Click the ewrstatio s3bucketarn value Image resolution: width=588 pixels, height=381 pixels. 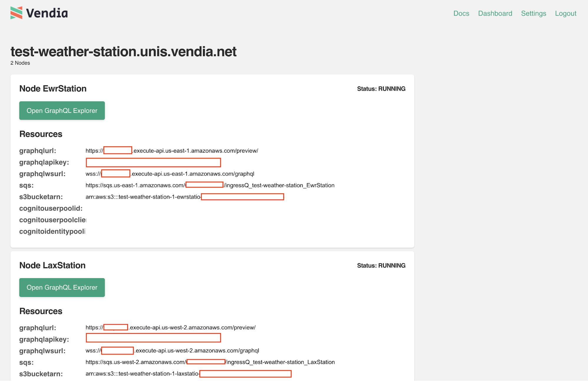tap(185, 197)
